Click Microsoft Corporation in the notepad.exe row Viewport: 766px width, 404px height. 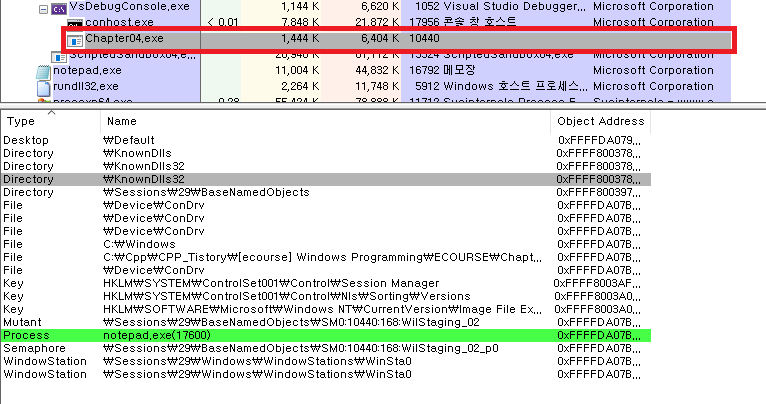pos(653,70)
